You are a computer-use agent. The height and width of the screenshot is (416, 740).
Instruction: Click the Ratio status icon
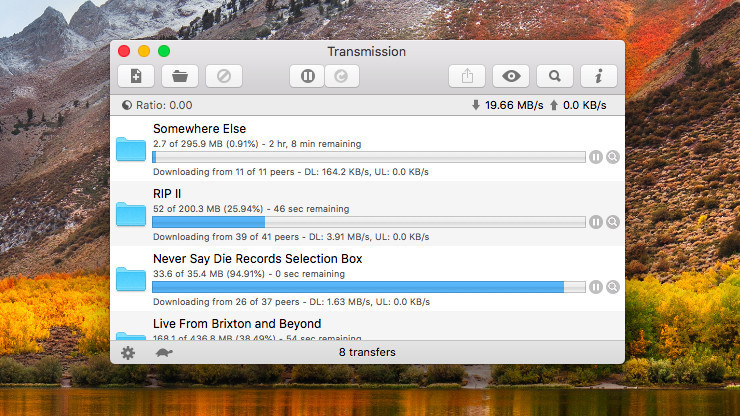[x=126, y=105]
